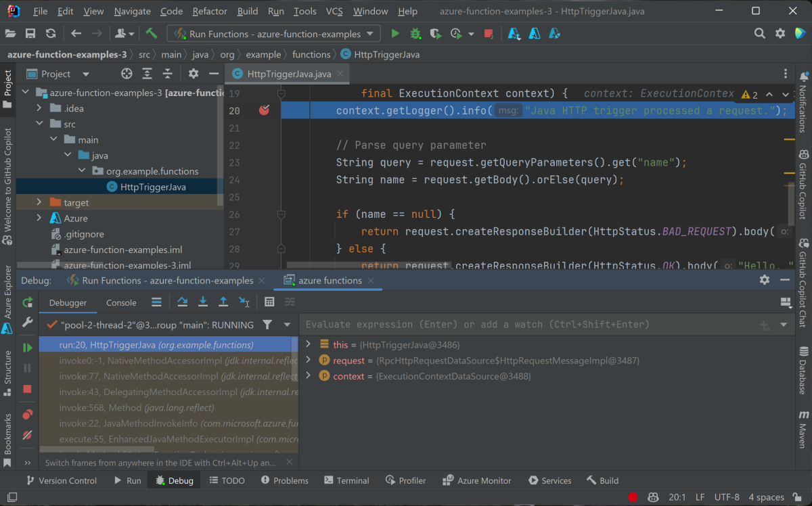Click the Step Into debugger icon
812x506 pixels.
203,302
